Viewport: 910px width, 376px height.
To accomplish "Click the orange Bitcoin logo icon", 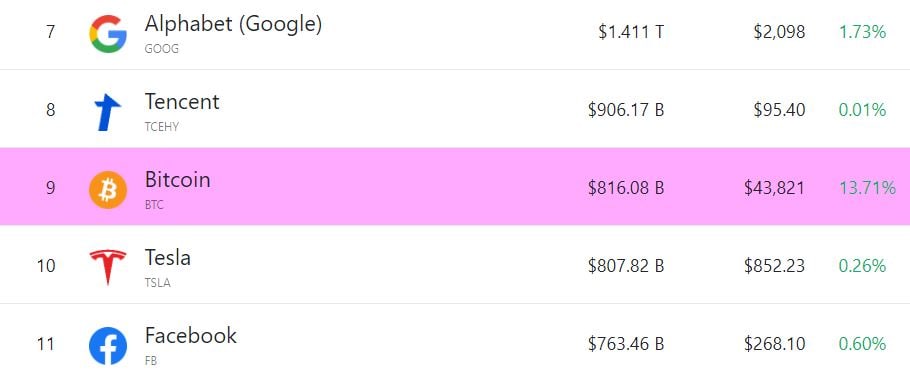I will click(108, 190).
